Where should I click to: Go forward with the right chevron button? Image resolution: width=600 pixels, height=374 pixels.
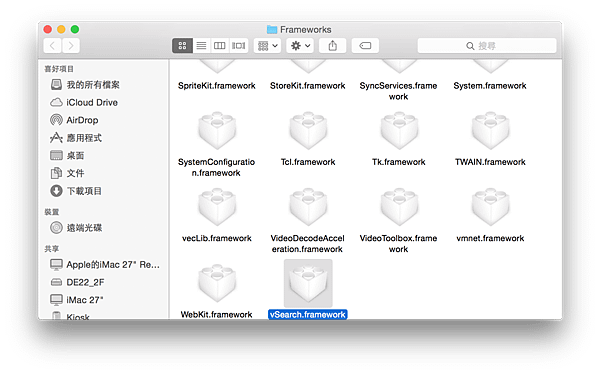(71, 46)
